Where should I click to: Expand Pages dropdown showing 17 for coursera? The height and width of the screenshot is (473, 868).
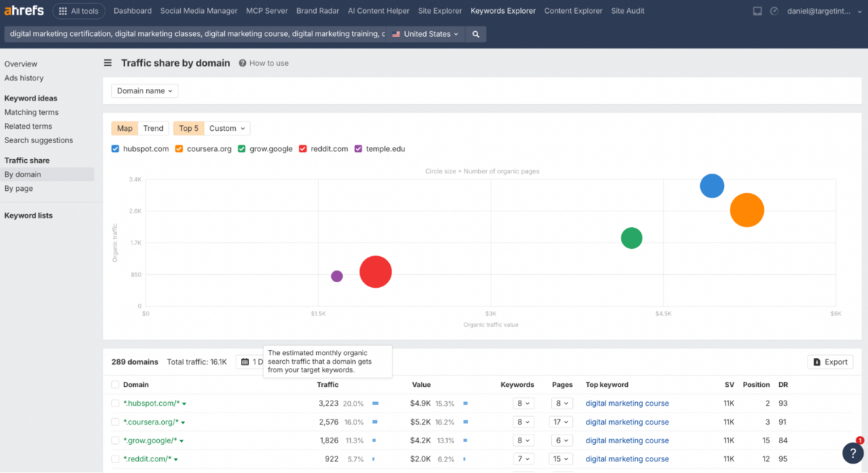pyautogui.click(x=561, y=422)
